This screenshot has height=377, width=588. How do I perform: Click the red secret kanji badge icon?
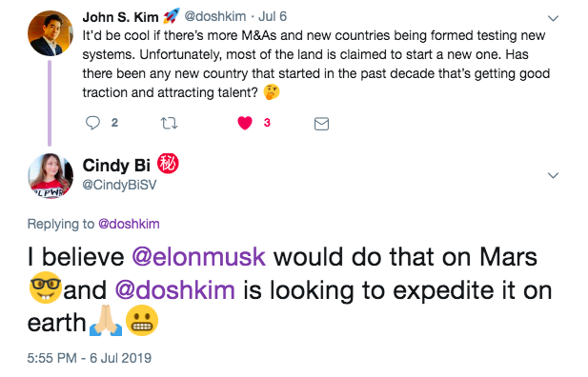tap(168, 164)
